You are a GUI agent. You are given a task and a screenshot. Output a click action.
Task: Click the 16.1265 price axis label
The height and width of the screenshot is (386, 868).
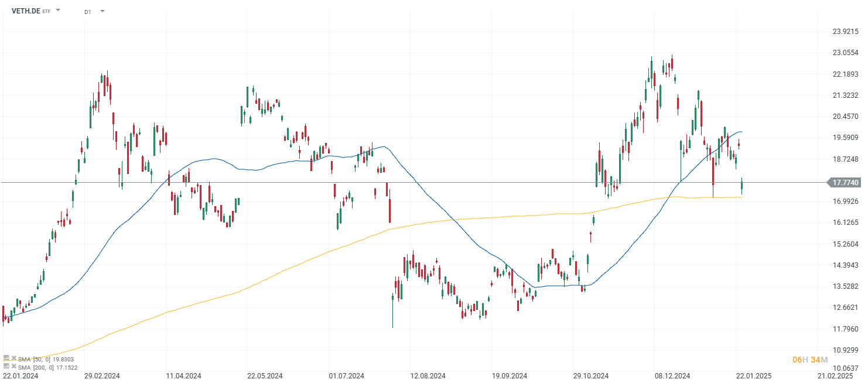click(845, 223)
